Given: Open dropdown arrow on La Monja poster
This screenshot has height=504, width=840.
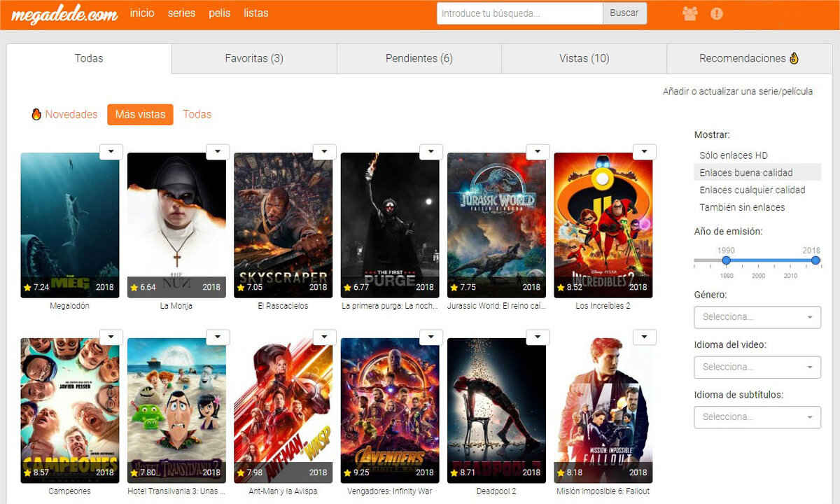Looking at the screenshot, I should click(x=218, y=151).
